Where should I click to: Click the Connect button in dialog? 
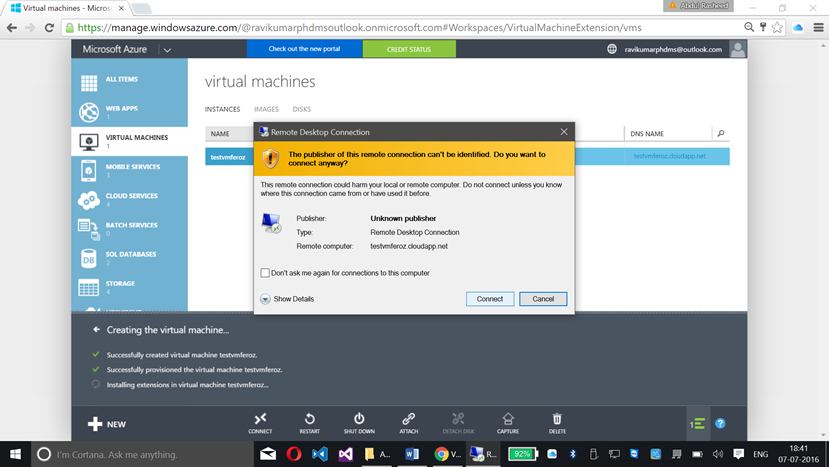490,299
